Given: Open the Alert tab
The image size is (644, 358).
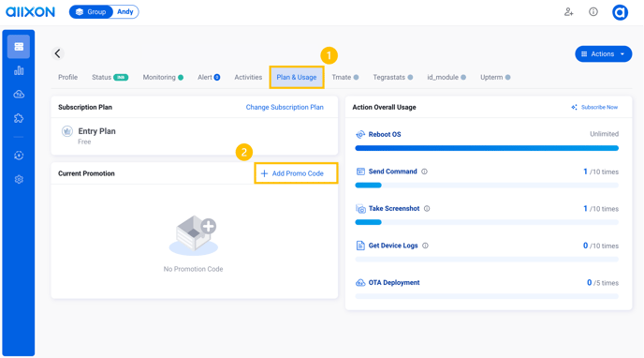Looking at the screenshot, I should (208, 77).
